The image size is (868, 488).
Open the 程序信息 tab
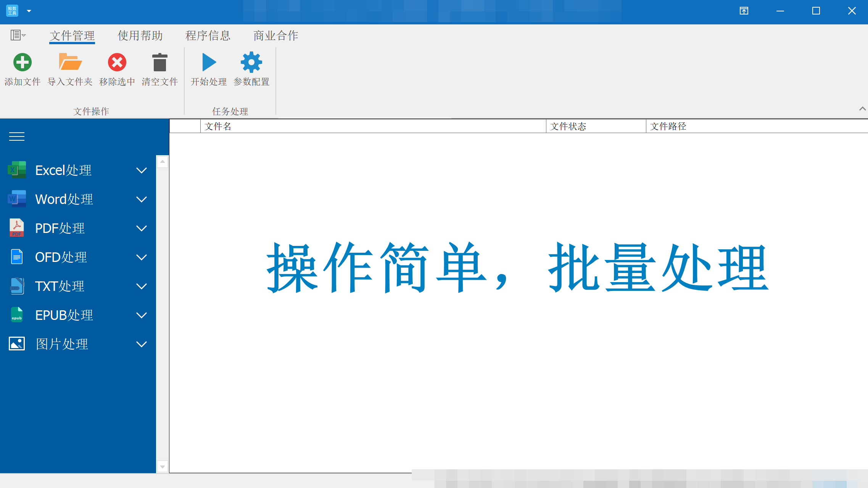(208, 35)
